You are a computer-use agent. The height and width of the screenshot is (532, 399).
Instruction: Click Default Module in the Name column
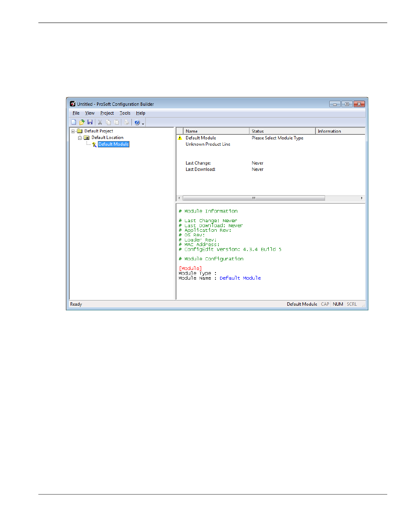(201, 138)
